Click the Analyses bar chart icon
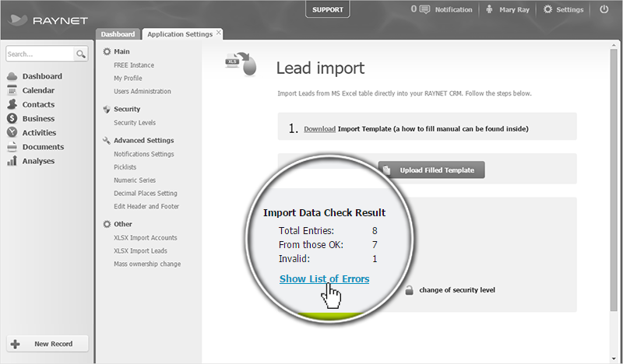Viewport: 623px width, 364px height. 12,161
